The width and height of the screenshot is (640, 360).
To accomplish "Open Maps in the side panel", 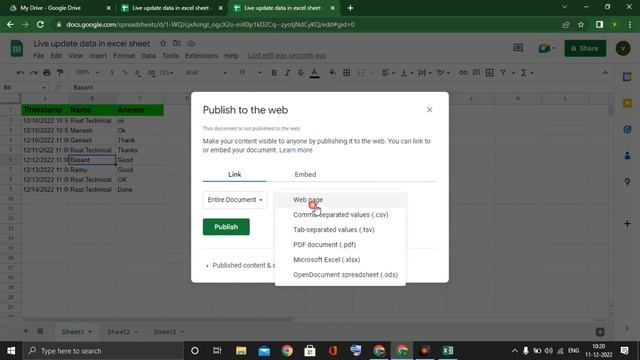I will [x=627, y=182].
